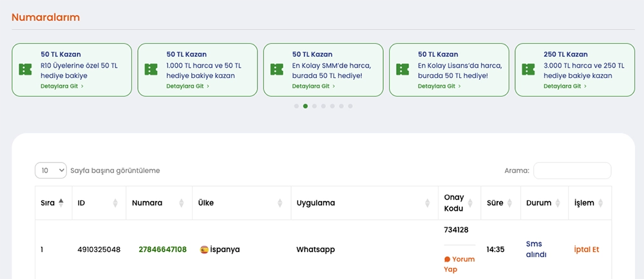Screen dimensions: 644x279
Task: Click the Spain flag icon next to İspanya
Action: 204,249
